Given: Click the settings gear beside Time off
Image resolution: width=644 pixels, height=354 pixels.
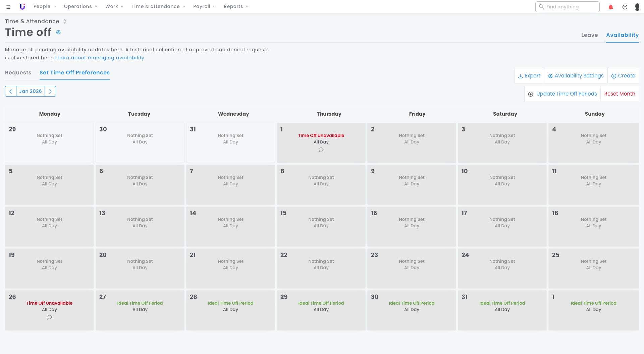Looking at the screenshot, I should 58,32.
